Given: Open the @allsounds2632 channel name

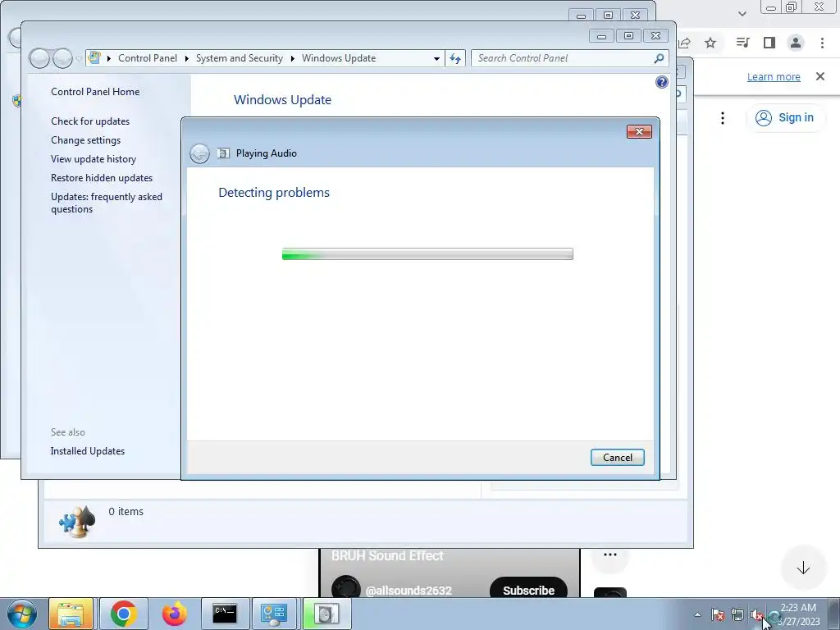Looking at the screenshot, I should click(x=409, y=591).
